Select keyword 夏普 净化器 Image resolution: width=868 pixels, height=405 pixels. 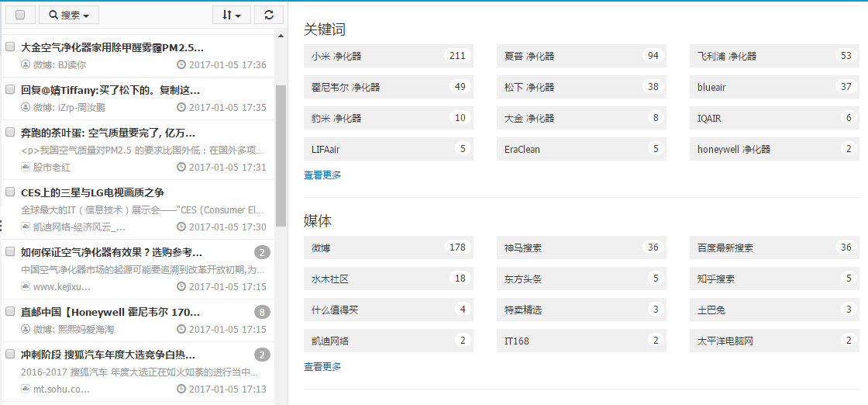point(581,56)
